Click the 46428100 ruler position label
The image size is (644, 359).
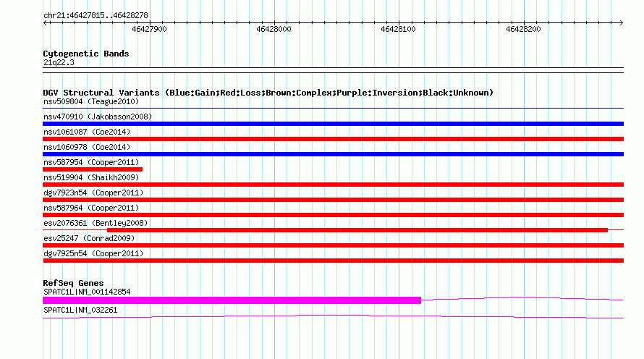point(398,29)
